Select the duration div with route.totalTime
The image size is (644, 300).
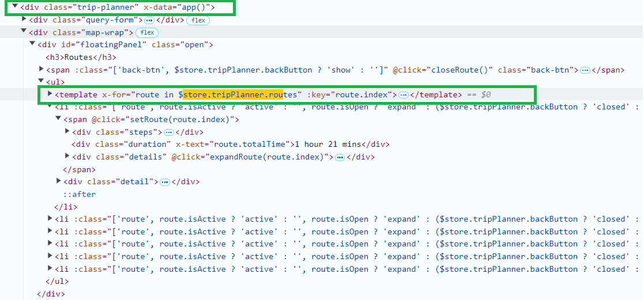[x=231, y=145]
